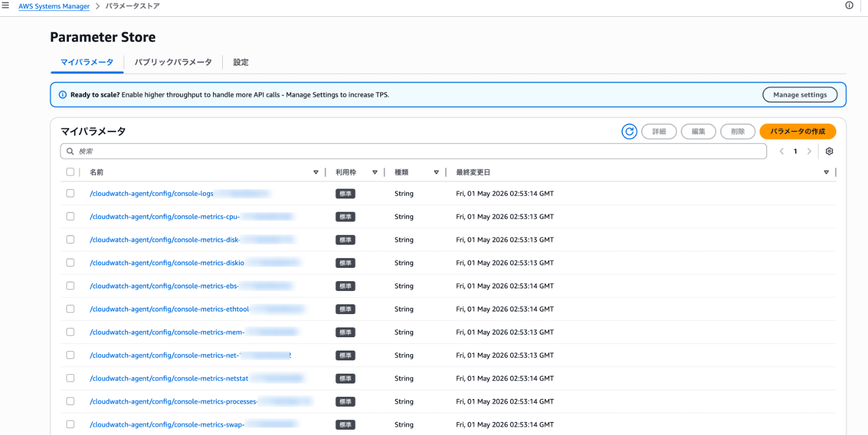The width and height of the screenshot is (868, 435).
Task: Check the console-metrics-disk- parameter row
Action: [x=70, y=239]
